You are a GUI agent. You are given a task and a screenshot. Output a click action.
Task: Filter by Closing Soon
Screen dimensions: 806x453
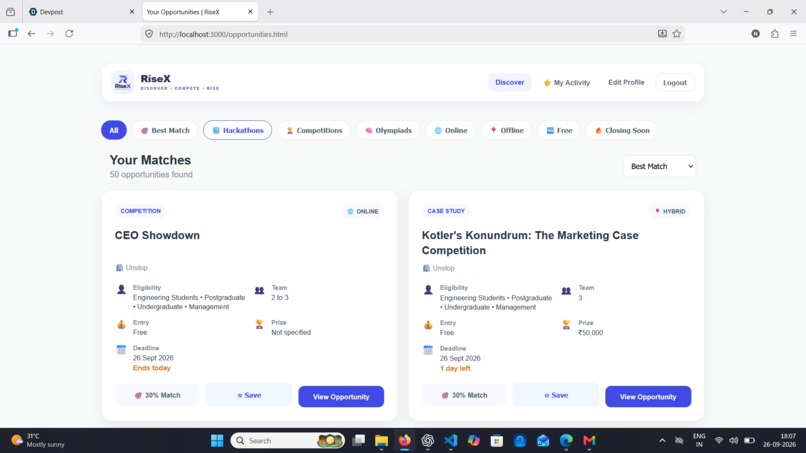622,130
